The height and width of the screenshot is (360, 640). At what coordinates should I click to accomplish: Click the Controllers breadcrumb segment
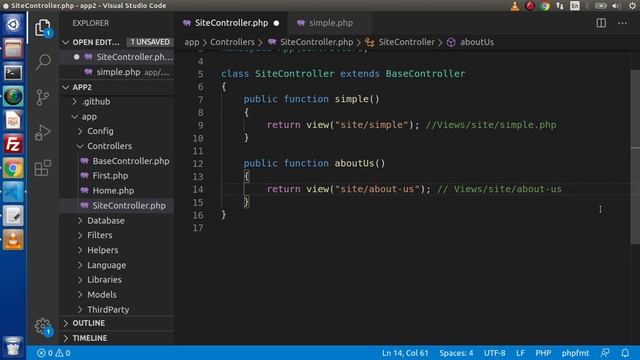click(x=232, y=42)
